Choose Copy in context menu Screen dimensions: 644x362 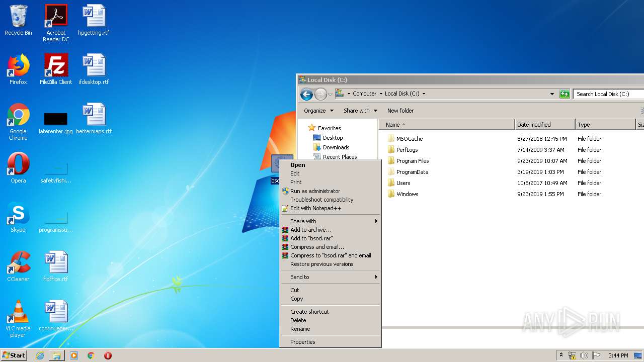tap(330, 299)
